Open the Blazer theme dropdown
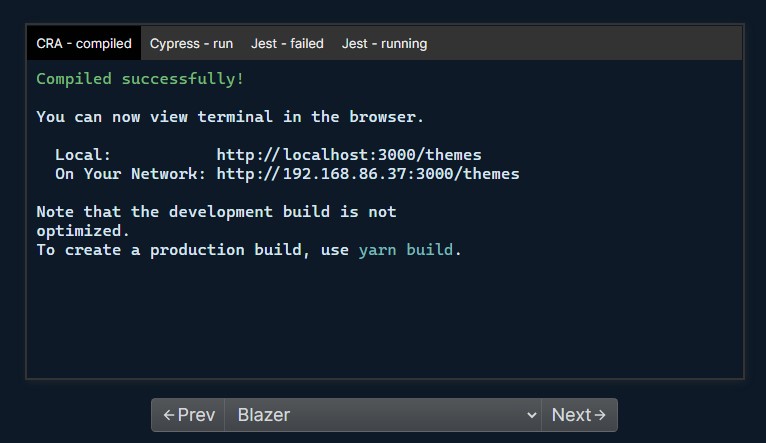Screen dimensions: 766x443 [383, 415]
